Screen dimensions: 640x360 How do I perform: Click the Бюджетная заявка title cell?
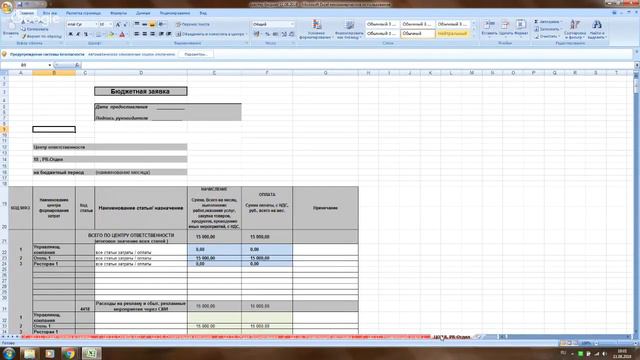tap(141, 91)
